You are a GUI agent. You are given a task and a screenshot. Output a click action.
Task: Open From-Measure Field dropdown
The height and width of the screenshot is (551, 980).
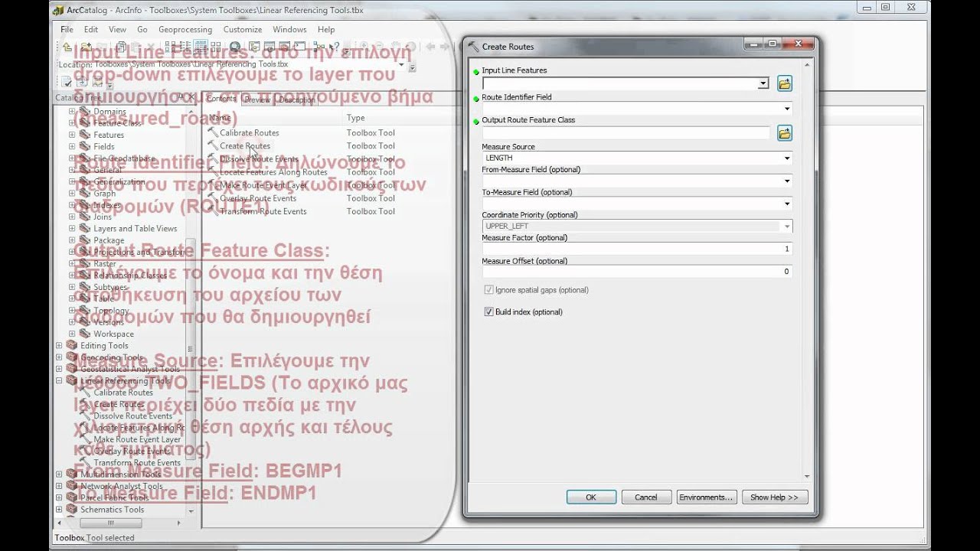tap(787, 181)
